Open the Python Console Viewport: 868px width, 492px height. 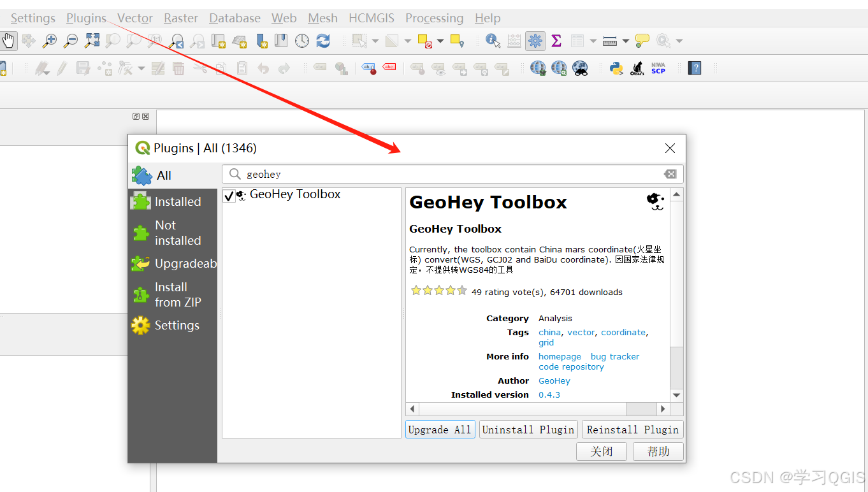coord(616,68)
